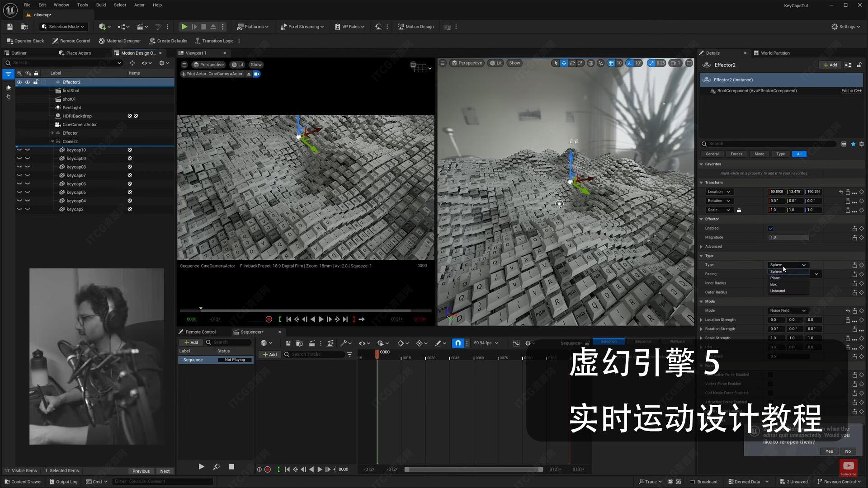Open the Selection Mode dropdown

(63, 27)
